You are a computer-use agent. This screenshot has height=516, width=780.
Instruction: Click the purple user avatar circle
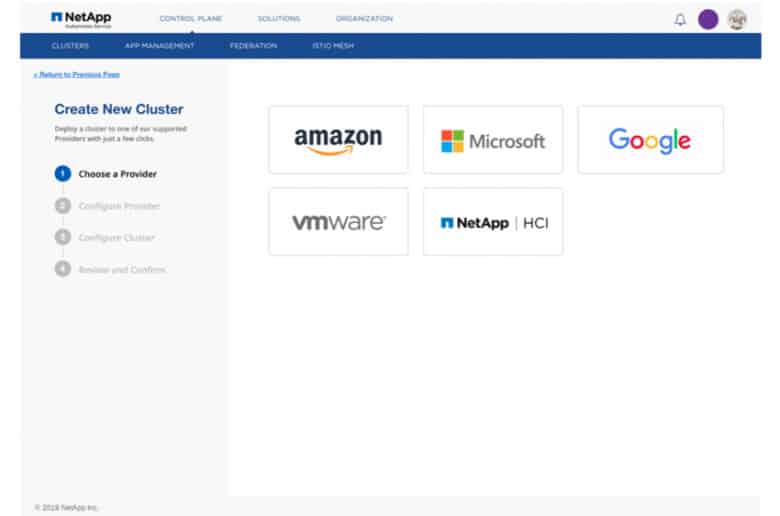tap(708, 19)
